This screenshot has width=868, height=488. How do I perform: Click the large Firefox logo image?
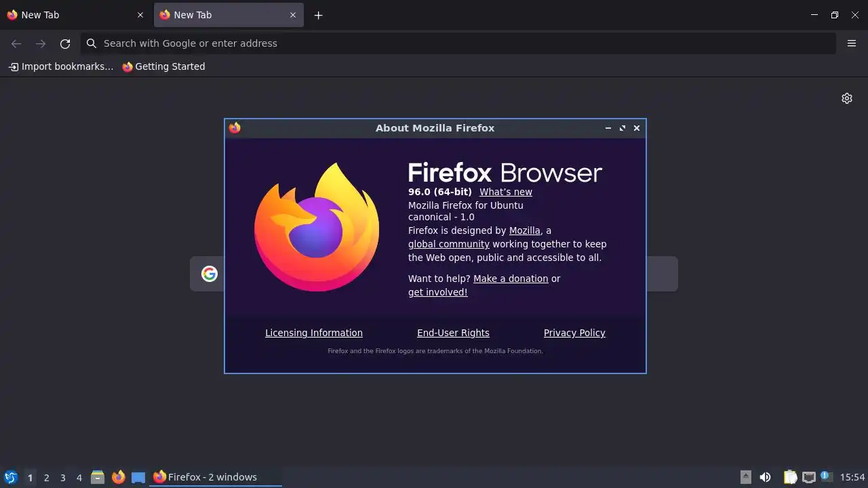(x=317, y=227)
